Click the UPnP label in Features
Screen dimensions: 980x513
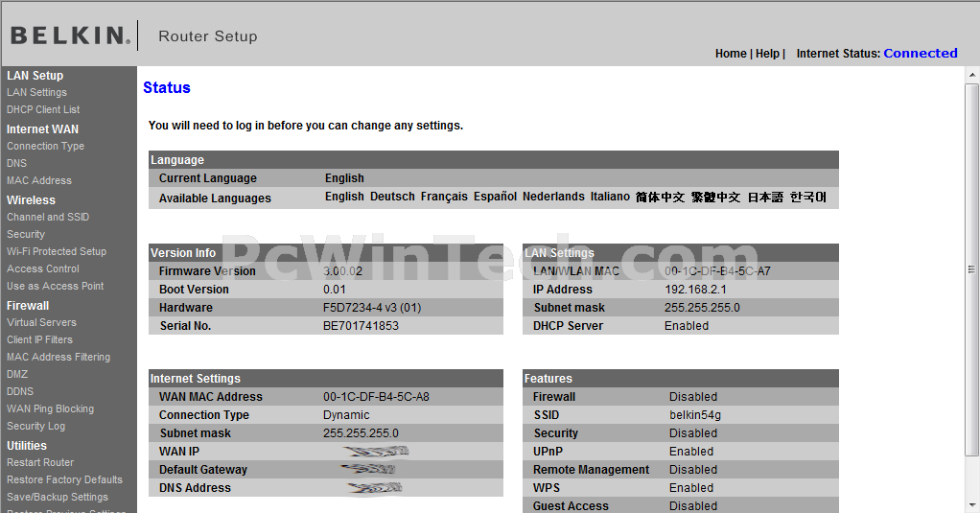(548, 452)
